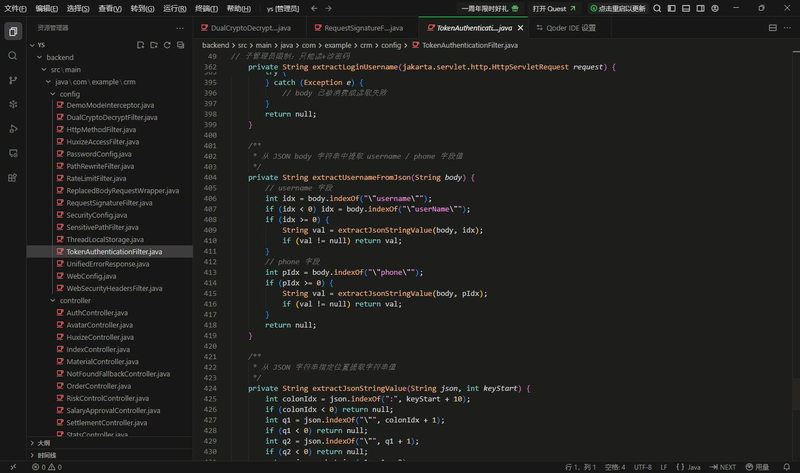Click the config breadcrumb segment
The width and height of the screenshot is (800, 473).
[391, 45]
